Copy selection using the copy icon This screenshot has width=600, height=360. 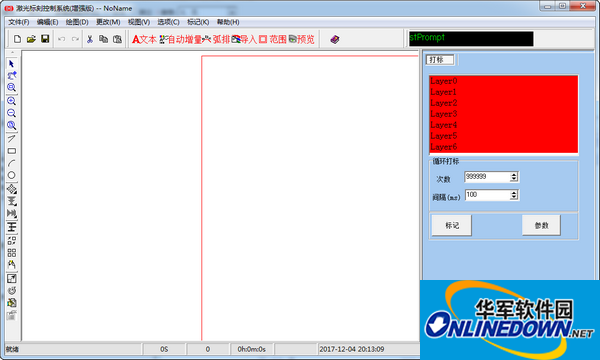103,39
